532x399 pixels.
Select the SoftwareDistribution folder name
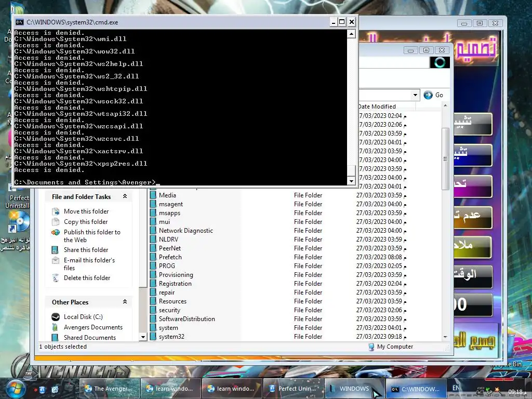click(x=187, y=319)
